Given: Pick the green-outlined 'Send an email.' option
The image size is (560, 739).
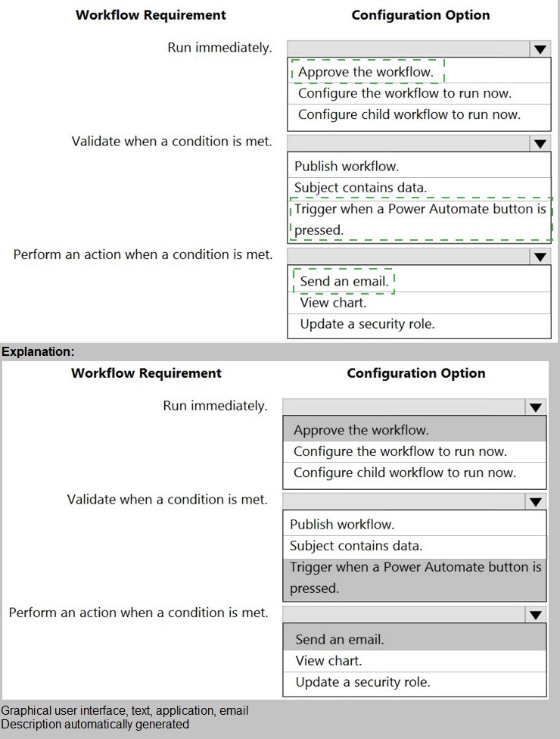Looking at the screenshot, I should [344, 282].
